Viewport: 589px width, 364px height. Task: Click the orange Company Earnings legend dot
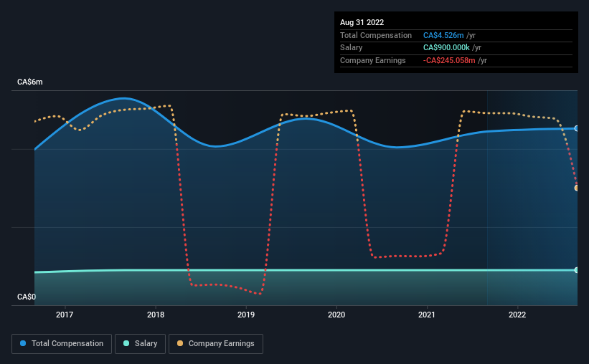[180, 343]
